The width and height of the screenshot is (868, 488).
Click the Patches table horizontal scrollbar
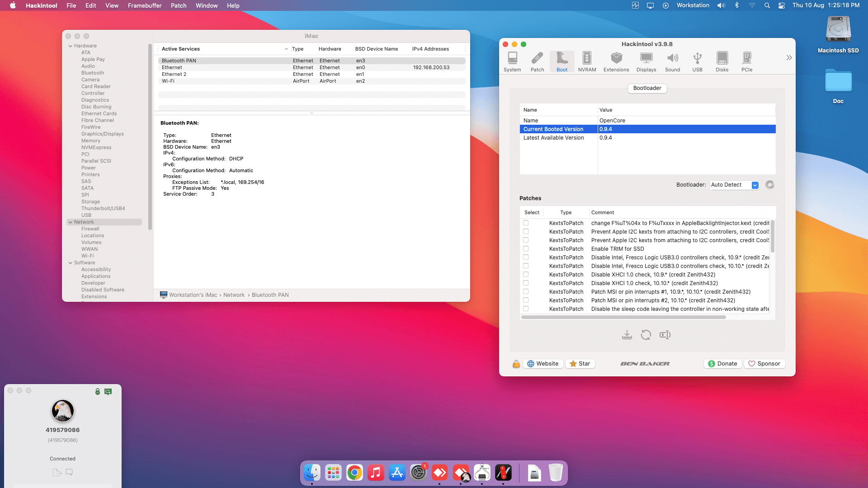pos(623,317)
